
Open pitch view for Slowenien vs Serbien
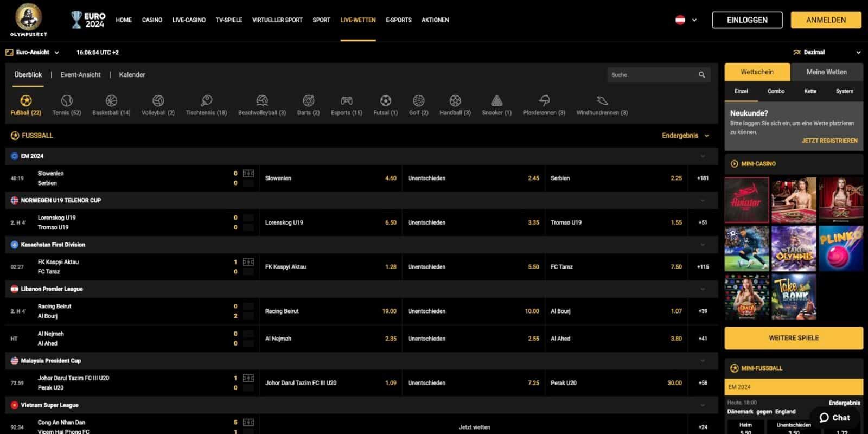248,174
